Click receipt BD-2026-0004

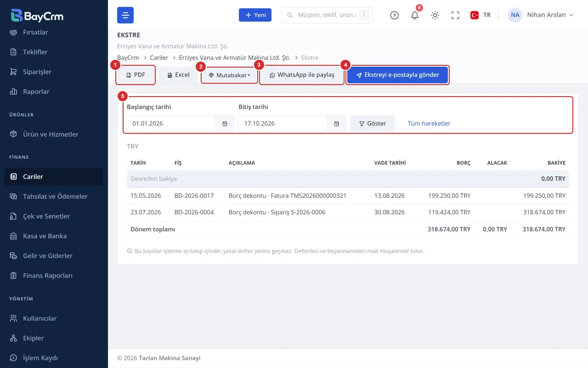click(194, 212)
